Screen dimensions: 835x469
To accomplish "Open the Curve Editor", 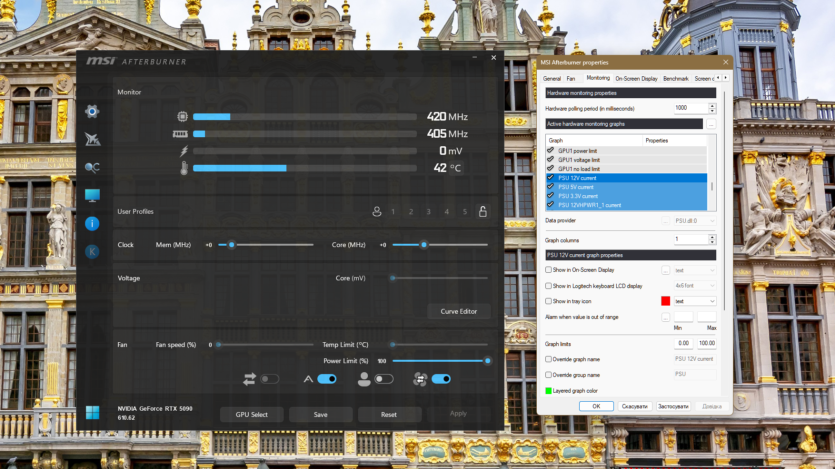I will (x=459, y=311).
